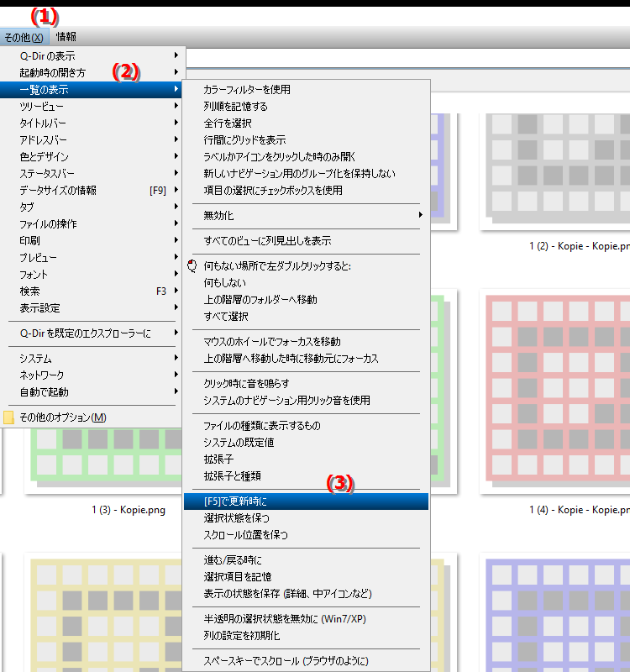Open the フォント submenu
This screenshot has height=672, width=630.
click(x=92, y=274)
